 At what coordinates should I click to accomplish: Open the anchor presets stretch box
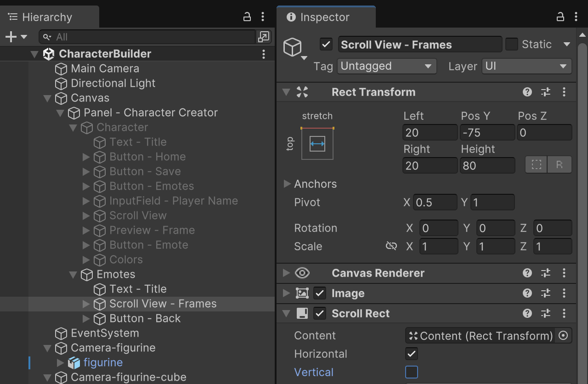317,144
